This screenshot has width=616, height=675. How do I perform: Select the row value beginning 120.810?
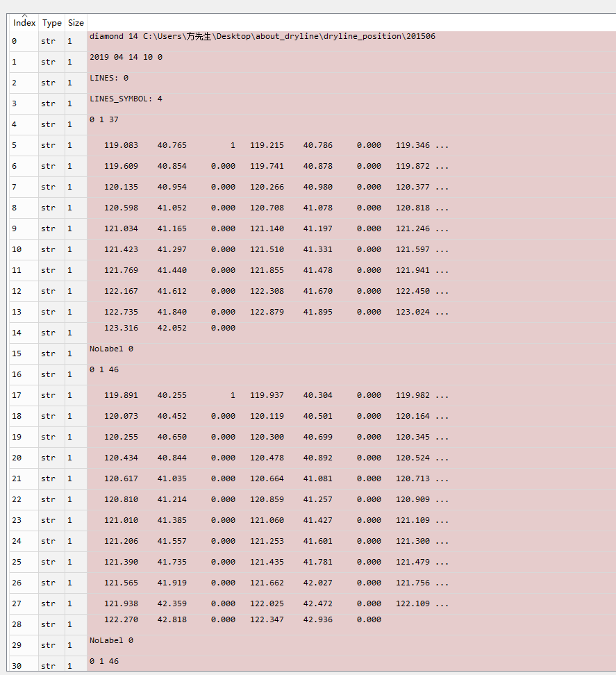point(351,499)
